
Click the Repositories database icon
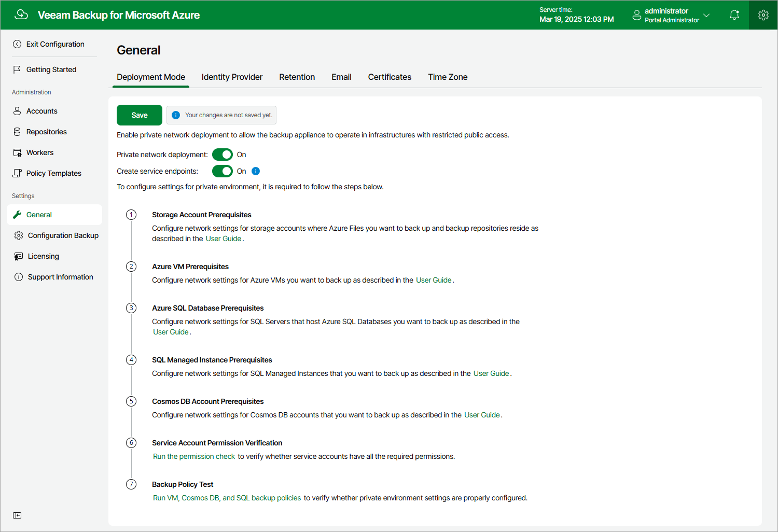17,132
